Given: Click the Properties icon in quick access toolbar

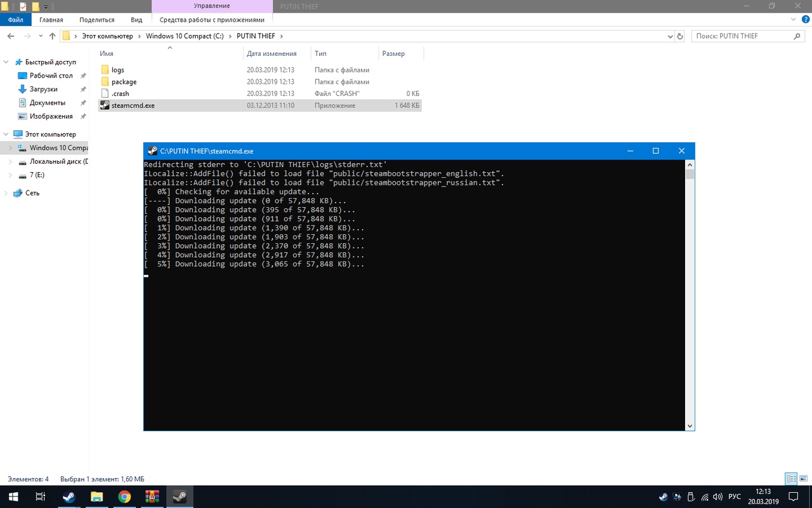Looking at the screenshot, I should 23,6.
